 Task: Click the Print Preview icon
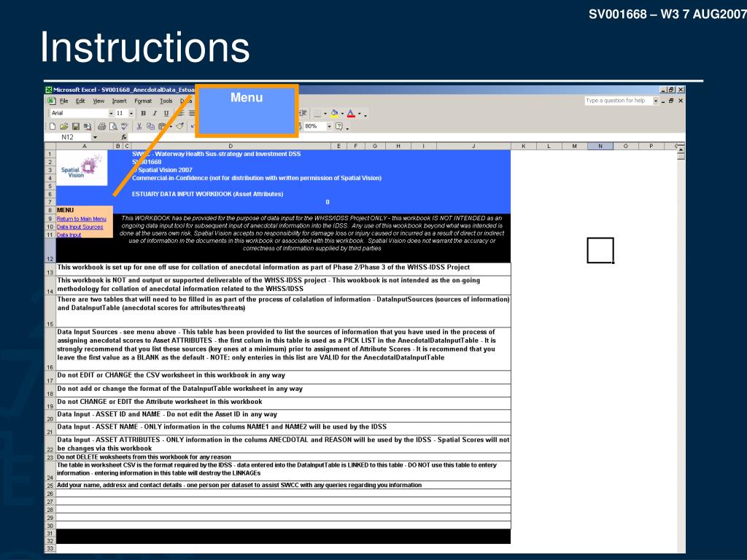pos(113,126)
